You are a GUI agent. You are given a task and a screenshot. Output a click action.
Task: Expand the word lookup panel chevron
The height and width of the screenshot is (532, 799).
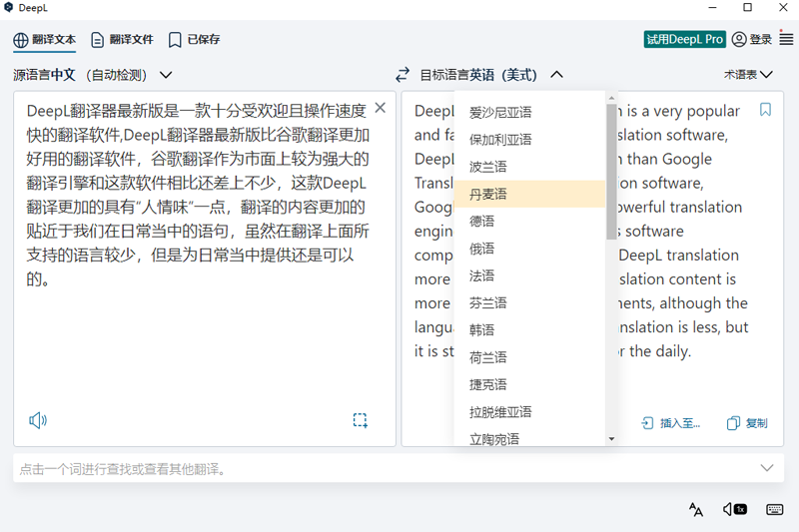click(767, 468)
